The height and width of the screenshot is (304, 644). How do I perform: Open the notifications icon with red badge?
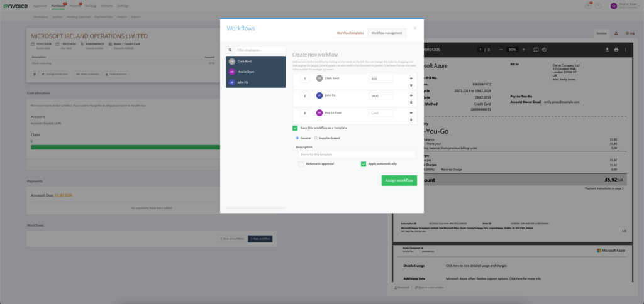[x=588, y=6]
